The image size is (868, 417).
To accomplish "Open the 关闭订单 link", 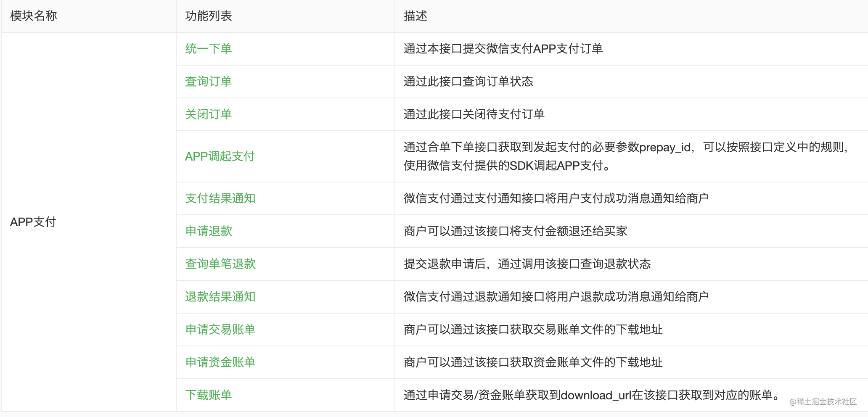I will click(209, 114).
